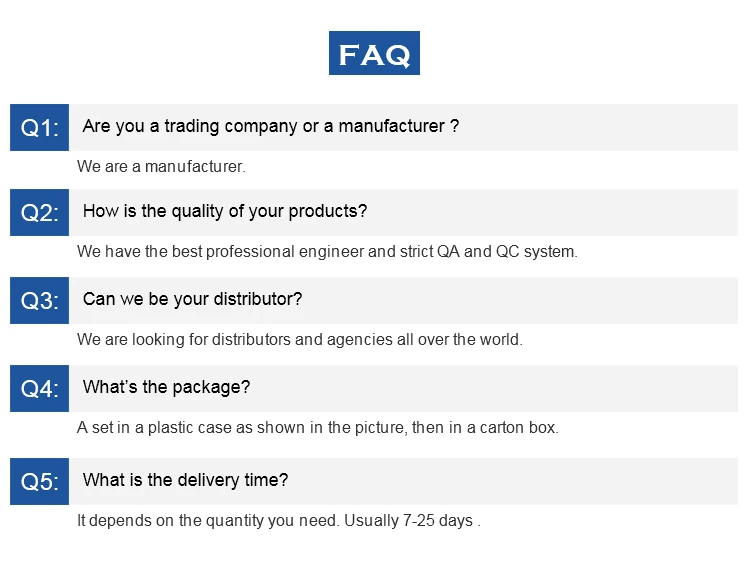This screenshot has height=578, width=750.
Task: Click the answer 'We are a manufacturer.'
Action: tap(161, 167)
